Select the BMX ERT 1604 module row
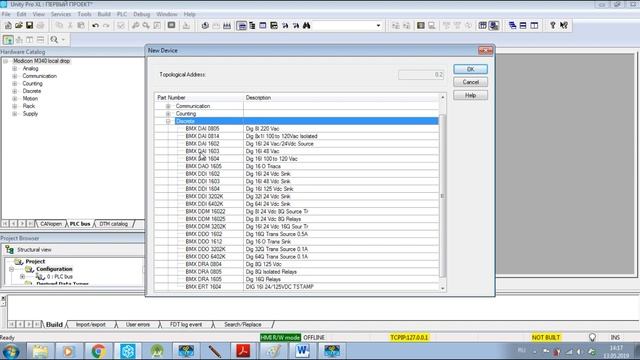Image resolution: width=640 pixels, height=360 pixels. click(x=297, y=287)
